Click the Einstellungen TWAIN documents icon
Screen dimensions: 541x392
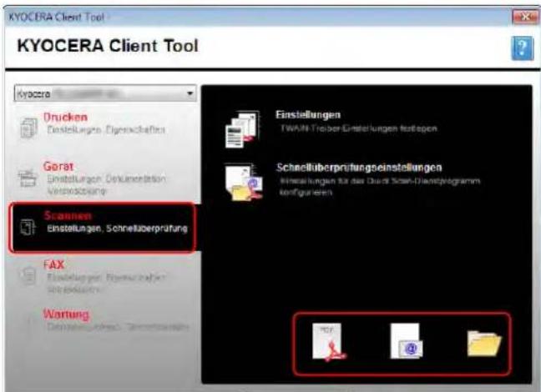tap(242, 129)
